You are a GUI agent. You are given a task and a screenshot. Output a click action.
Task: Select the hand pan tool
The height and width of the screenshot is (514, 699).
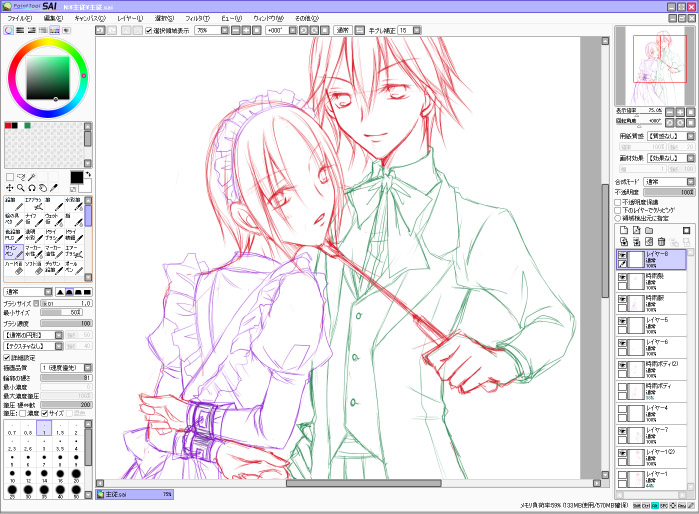43,188
